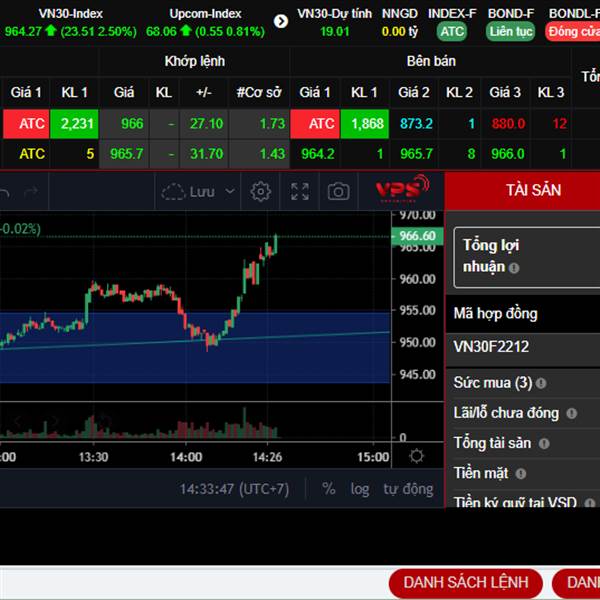Click info icon next to Tiền mặt
Viewport: 600px width, 600px height.
click(517, 473)
